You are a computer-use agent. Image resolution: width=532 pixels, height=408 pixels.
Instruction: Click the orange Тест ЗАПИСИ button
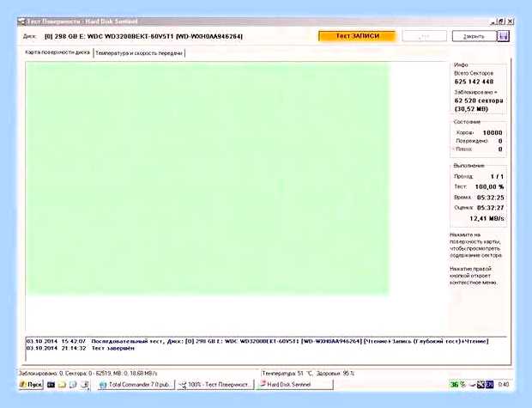coord(357,36)
